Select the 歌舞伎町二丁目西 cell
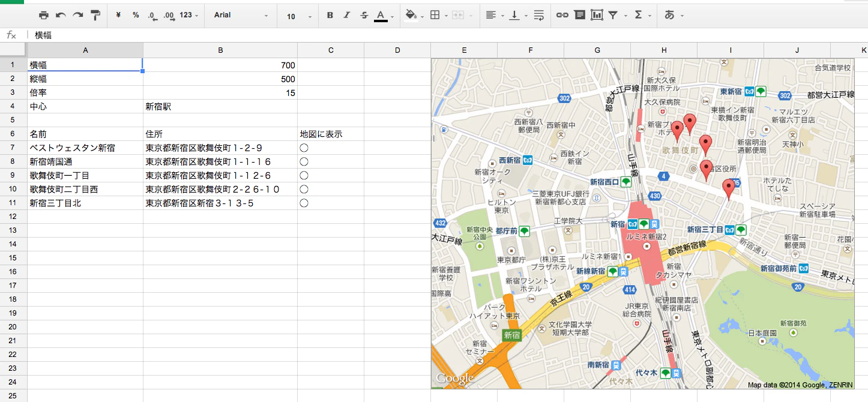This screenshot has height=402, width=868. coord(85,189)
